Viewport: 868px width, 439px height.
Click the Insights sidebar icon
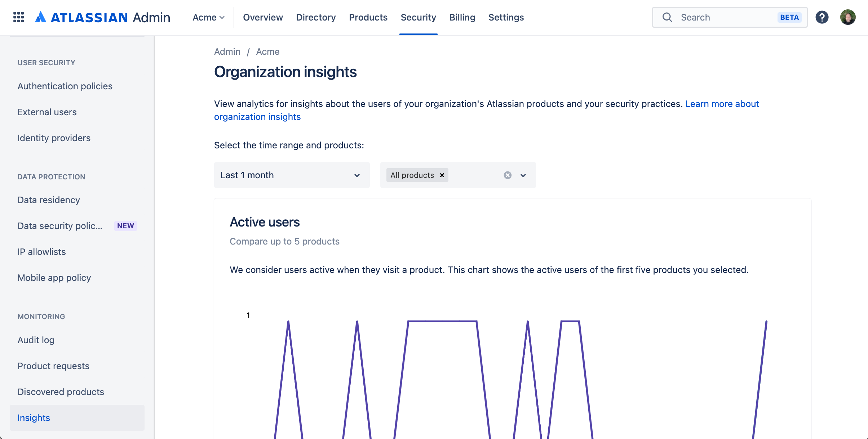point(34,417)
